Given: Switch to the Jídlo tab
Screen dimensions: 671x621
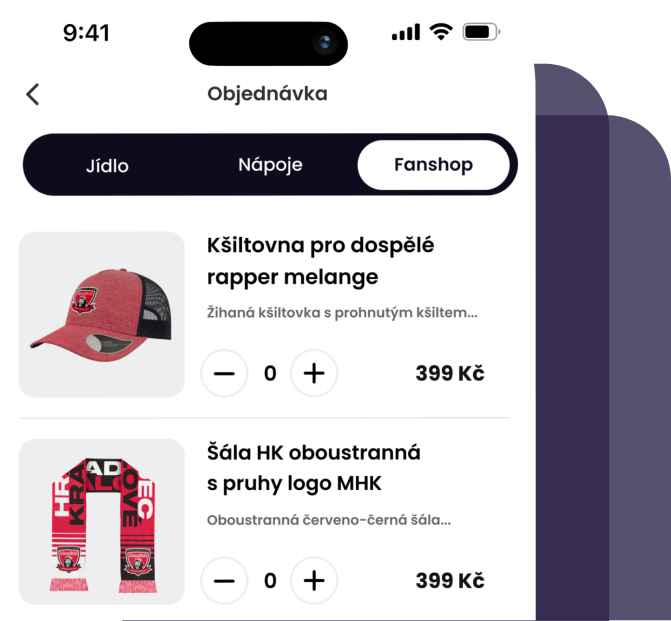Looking at the screenshot, I should point(107,166).
